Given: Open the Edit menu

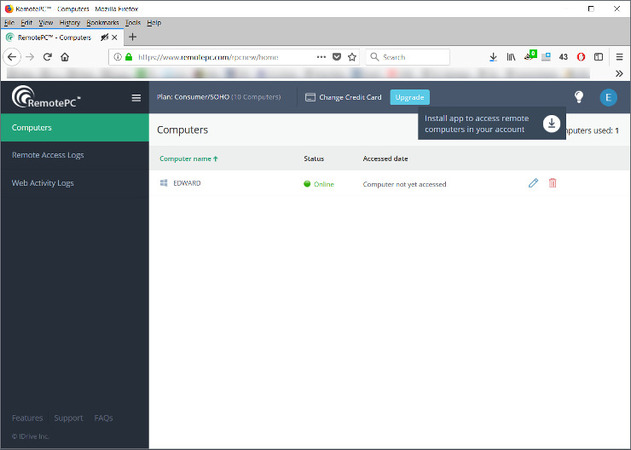Looking at the screenshot, I should tap(27, 23).
